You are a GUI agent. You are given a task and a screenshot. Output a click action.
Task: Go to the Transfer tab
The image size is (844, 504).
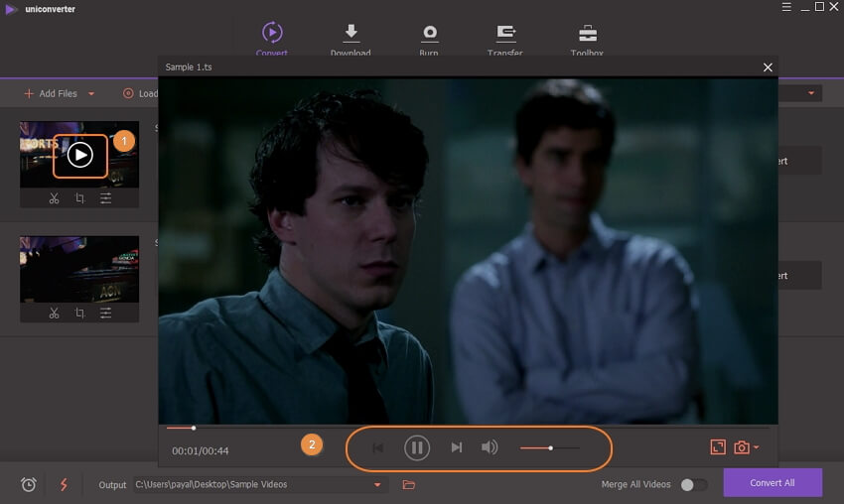click(504, 40)
